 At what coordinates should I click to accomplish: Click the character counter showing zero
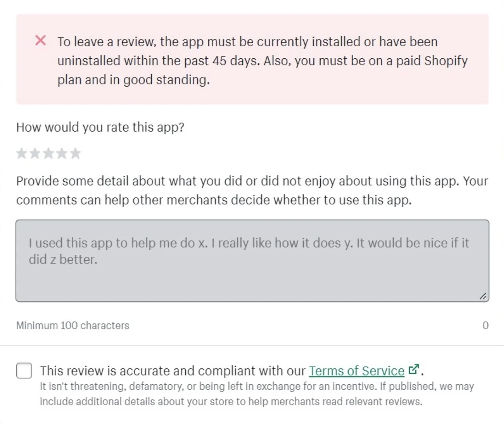[485, 326]
